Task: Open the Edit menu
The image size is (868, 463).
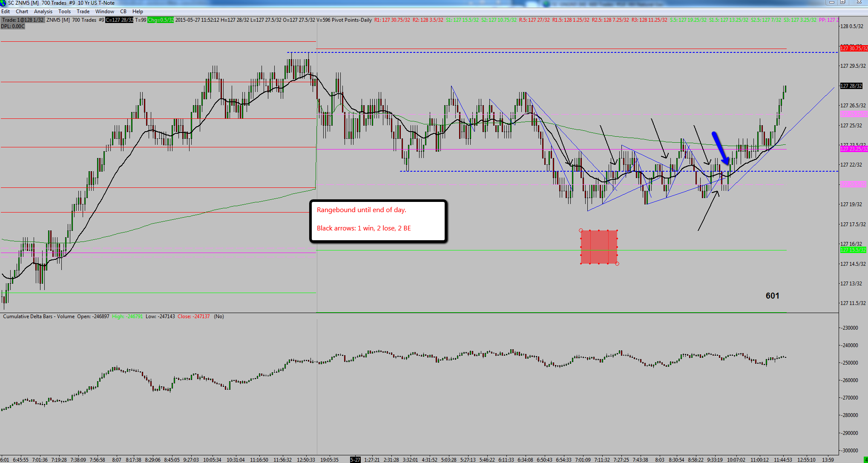Action: pos(6,12)
